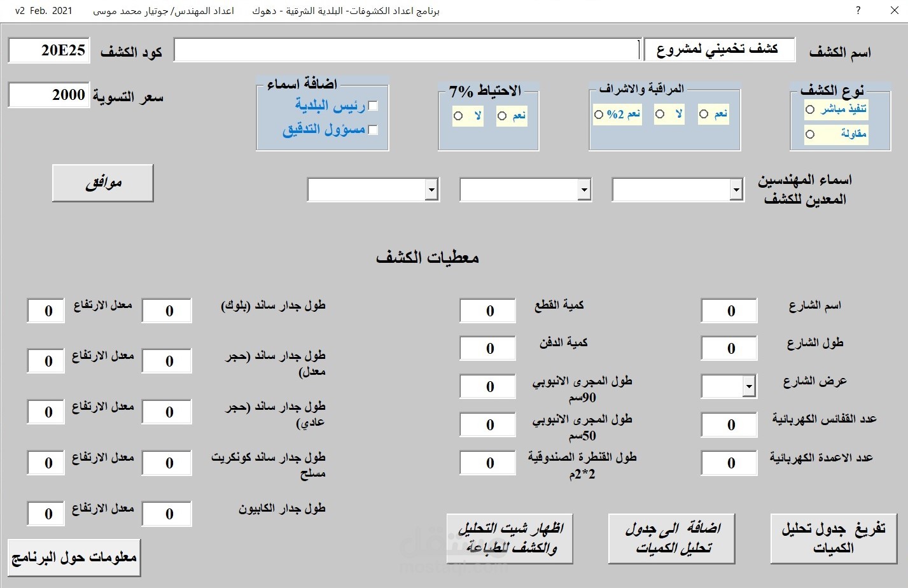Click معدل الارتفاع field for الكابيون wall
Screen dimensions: 908x588
click(x=46, y=514)
